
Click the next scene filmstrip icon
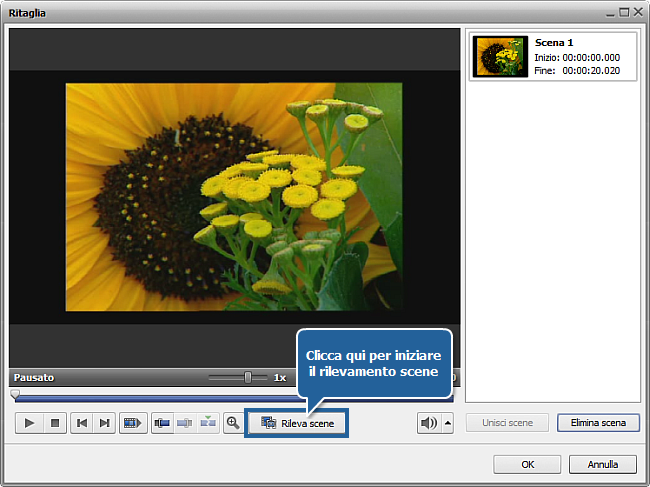click(x=132, y=423)
